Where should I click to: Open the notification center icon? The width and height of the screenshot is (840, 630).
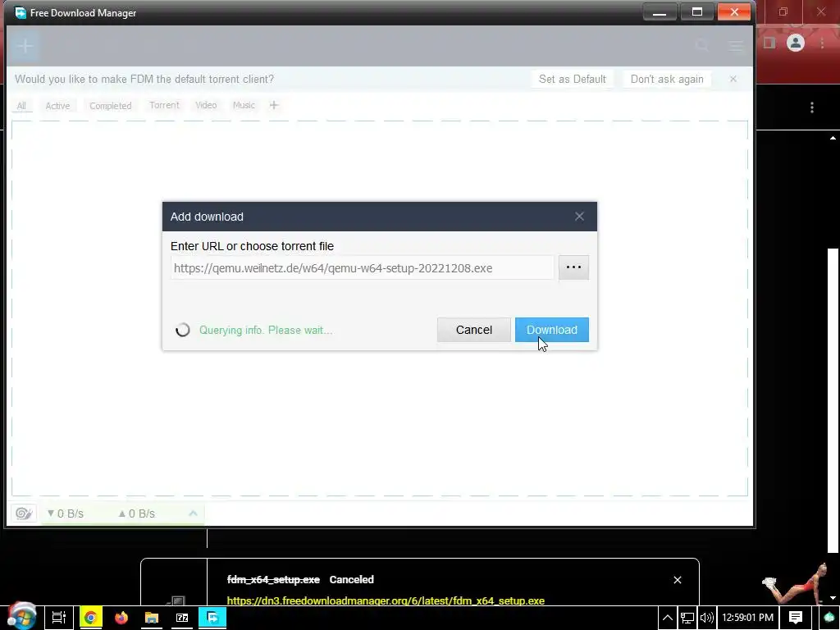pyautogui.click(x=796, y=618)
